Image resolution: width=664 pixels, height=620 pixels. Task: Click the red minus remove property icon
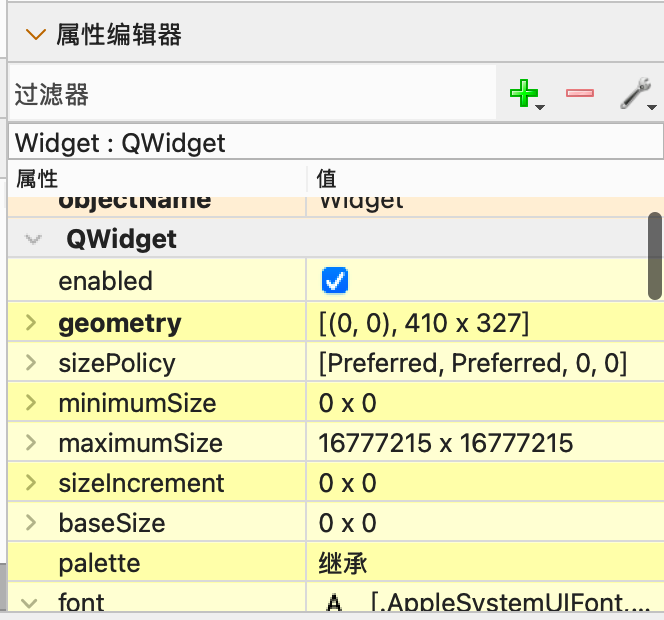[x=580, y=93]
